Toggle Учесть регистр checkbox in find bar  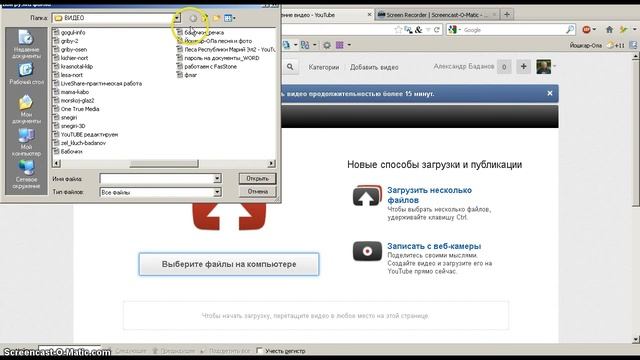[x=259, y=350]
